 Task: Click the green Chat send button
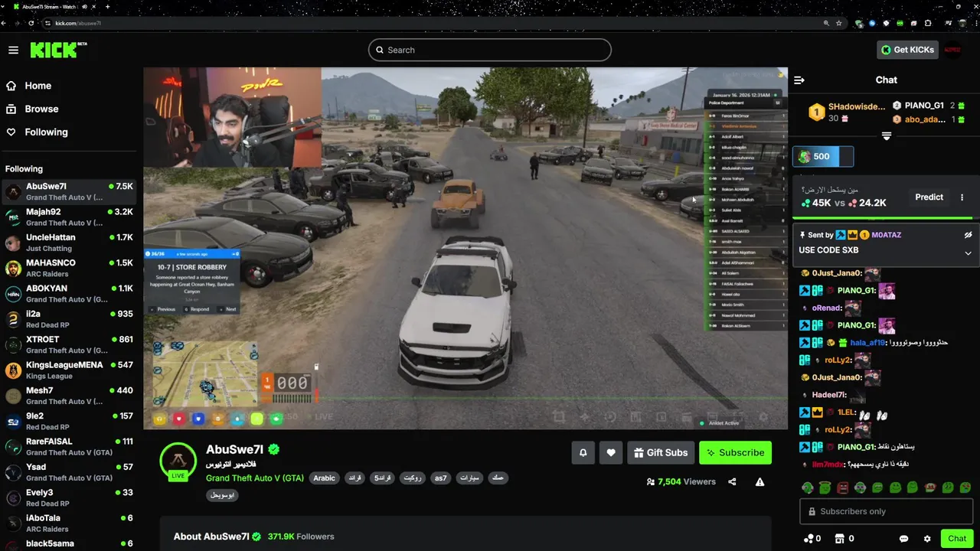click(956, 539)
